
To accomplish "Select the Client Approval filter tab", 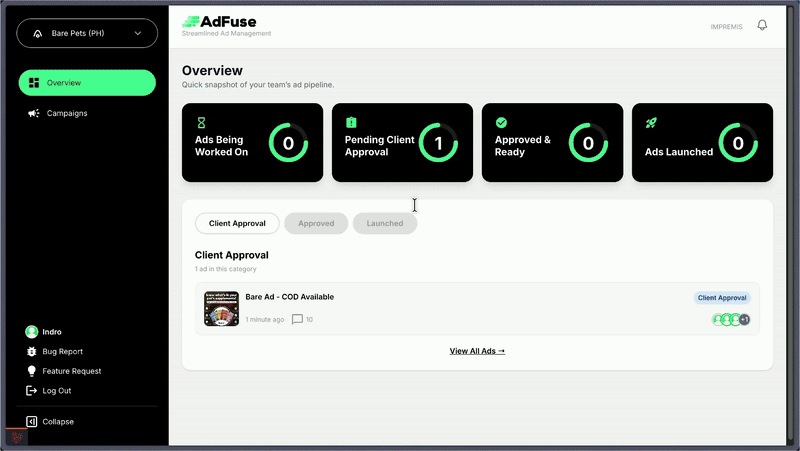I will click(x=237, y=223).
